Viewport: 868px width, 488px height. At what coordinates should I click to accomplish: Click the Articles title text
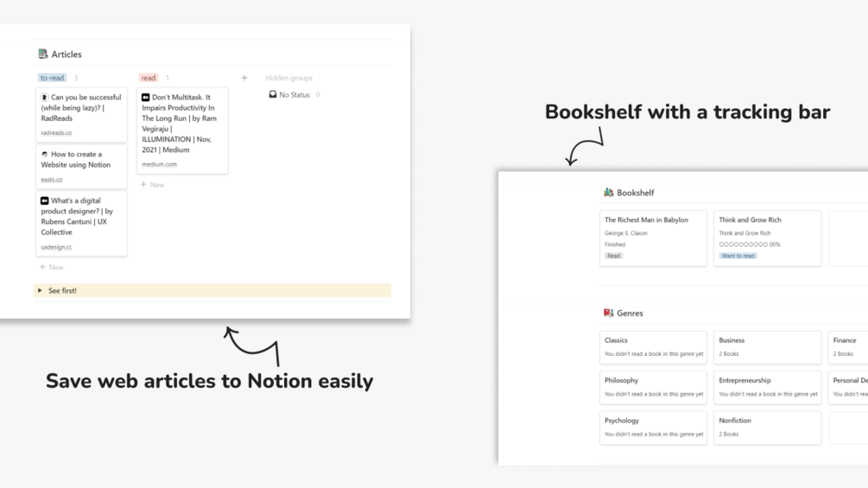[67, 54]
